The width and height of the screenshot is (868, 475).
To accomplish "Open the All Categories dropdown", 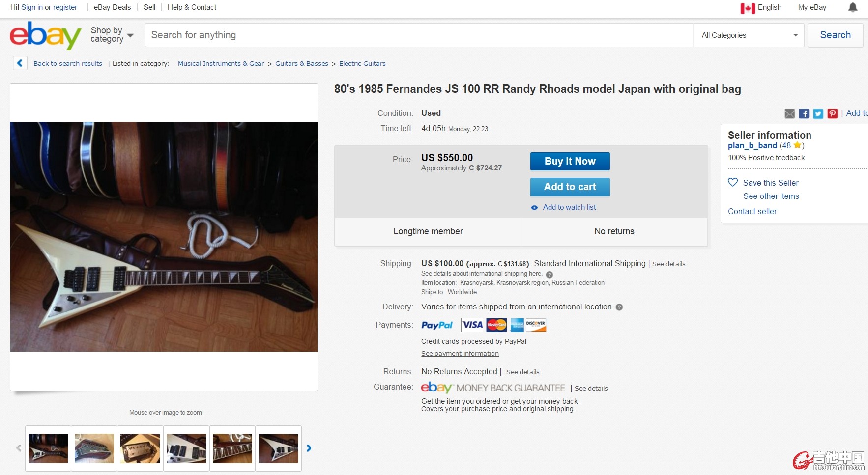I will click(x=748, y=35).
